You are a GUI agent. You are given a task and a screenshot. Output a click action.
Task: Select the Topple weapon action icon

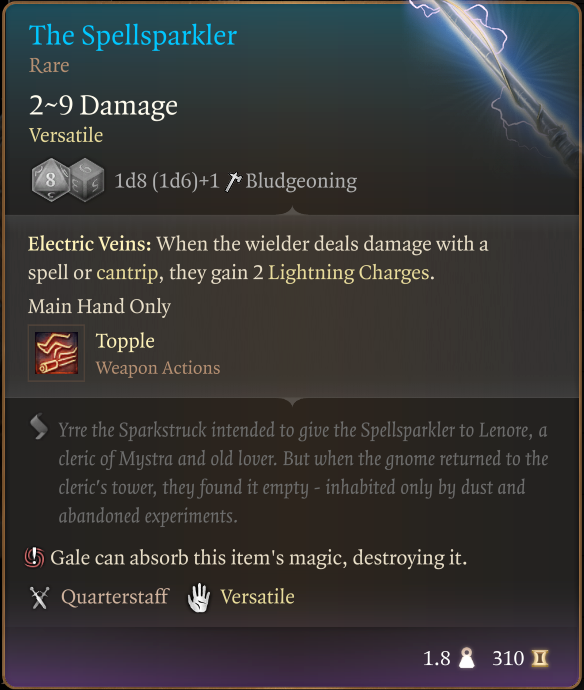(56, 353)
